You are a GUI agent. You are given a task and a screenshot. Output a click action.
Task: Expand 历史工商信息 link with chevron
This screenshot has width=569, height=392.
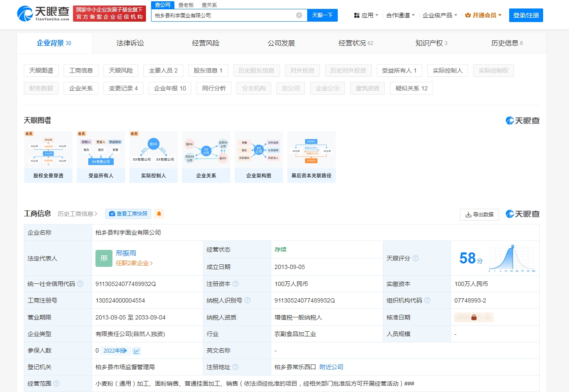[78, 214]
